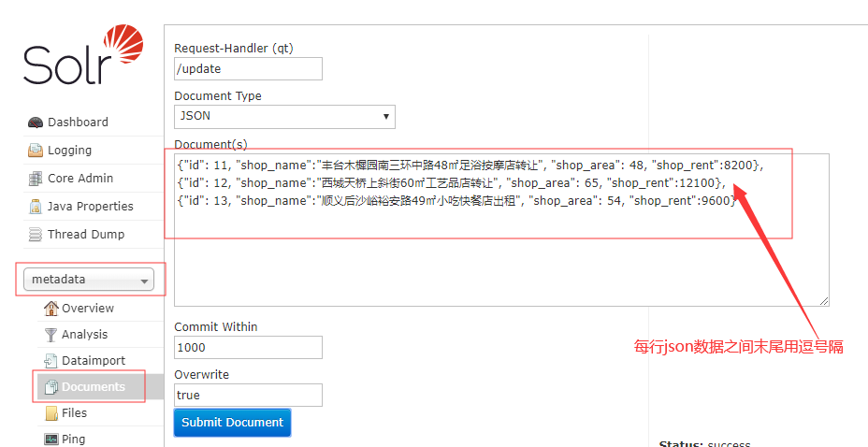
Task: Click the Java Properties cup icon
Action: tap(36, 207)
